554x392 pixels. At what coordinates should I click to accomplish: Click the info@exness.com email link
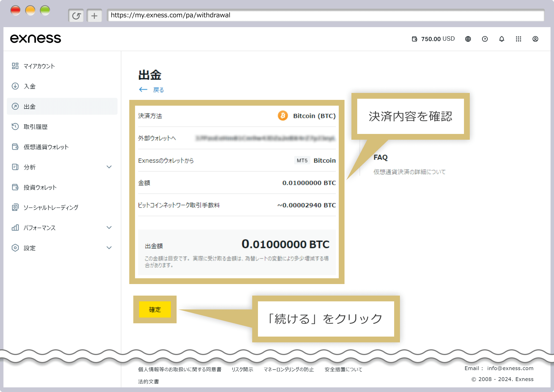510,368
